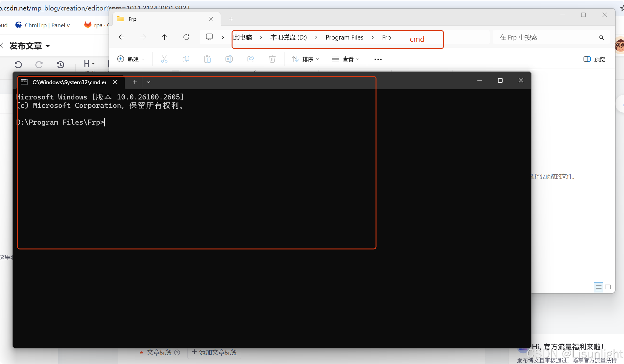Image resolution: width=624 pixels, height=364 pixels.
Task: Toggle the 预览 preview pane
Action: click(x=594, y=59)
